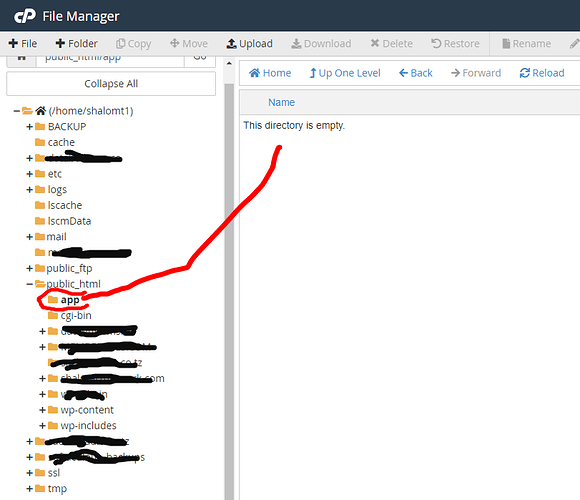
Task: Click the Download toolbar button
Action: 321,44
